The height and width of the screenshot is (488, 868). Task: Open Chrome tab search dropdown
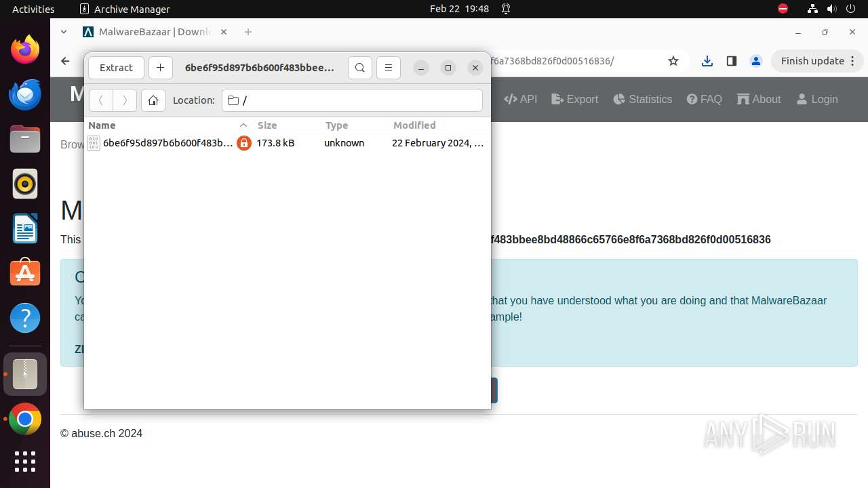[64, 32]
